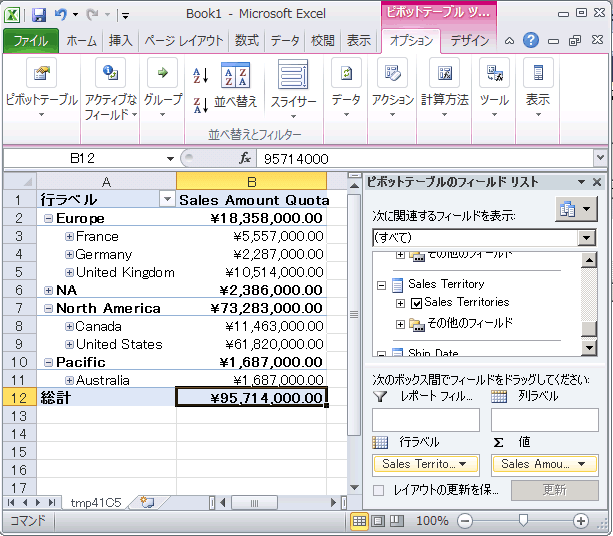The height and width of the screenshot is (536, 613).
Task: Click the insert new worksheet tab icon
Action: click(147, 502)
